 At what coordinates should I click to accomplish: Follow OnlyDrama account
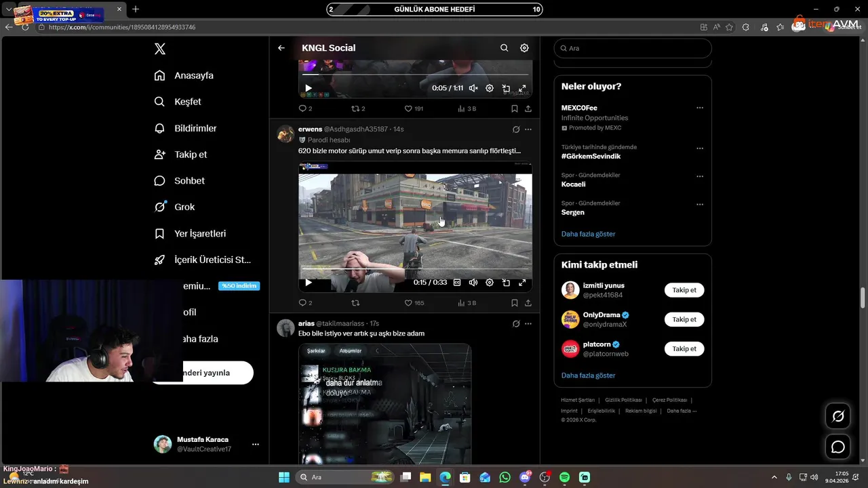point(684,319)
